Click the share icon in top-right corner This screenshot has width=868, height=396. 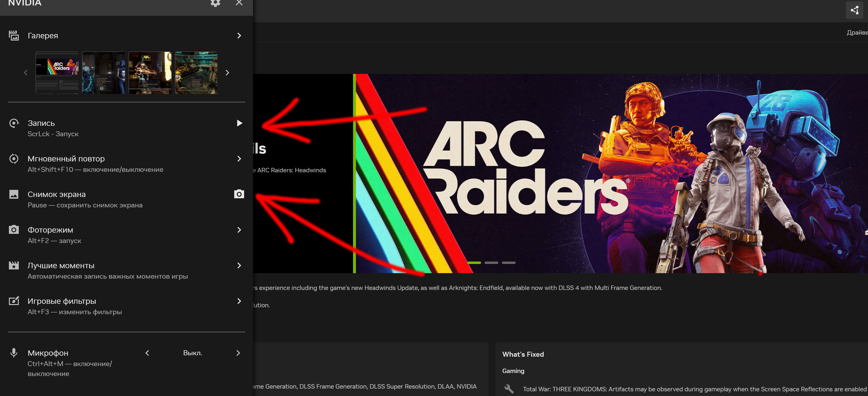(854, 10)
